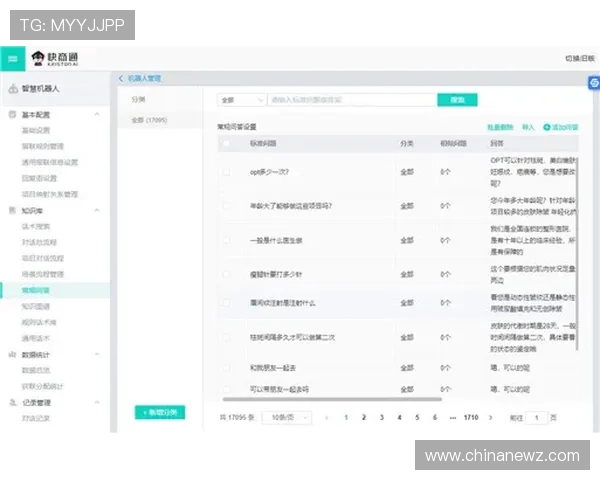Click the 知识库 section icon

(13, 211)
